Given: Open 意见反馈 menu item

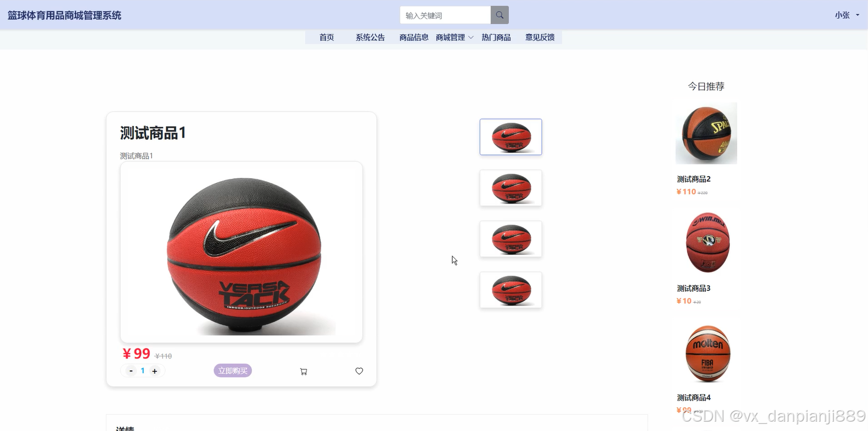Looking at the screenshot, I should point(540,37).
